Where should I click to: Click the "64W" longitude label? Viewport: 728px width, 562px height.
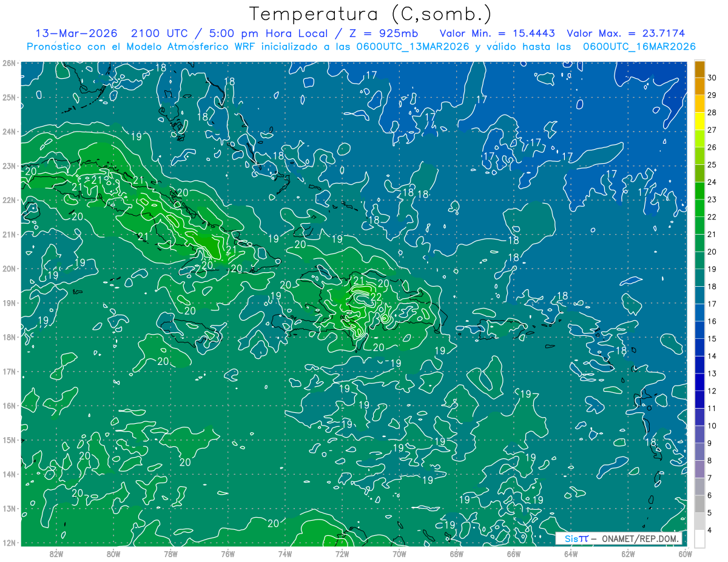point(570,554)
